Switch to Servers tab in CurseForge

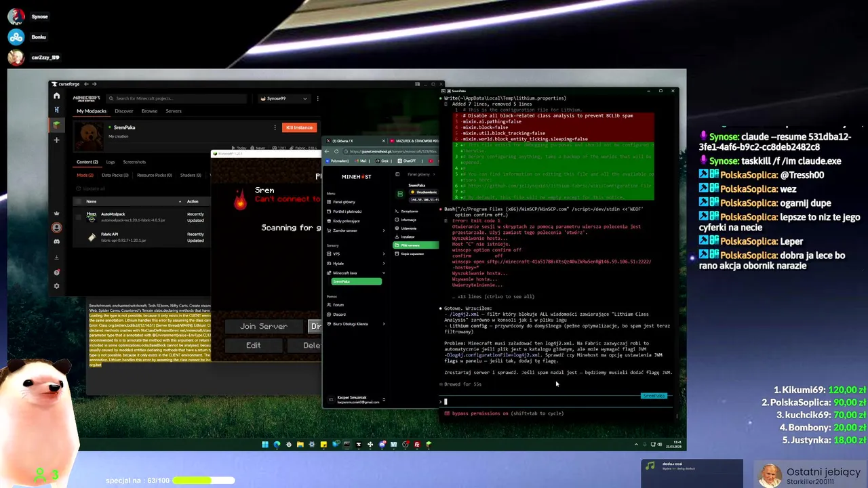[x=174, y=111]
